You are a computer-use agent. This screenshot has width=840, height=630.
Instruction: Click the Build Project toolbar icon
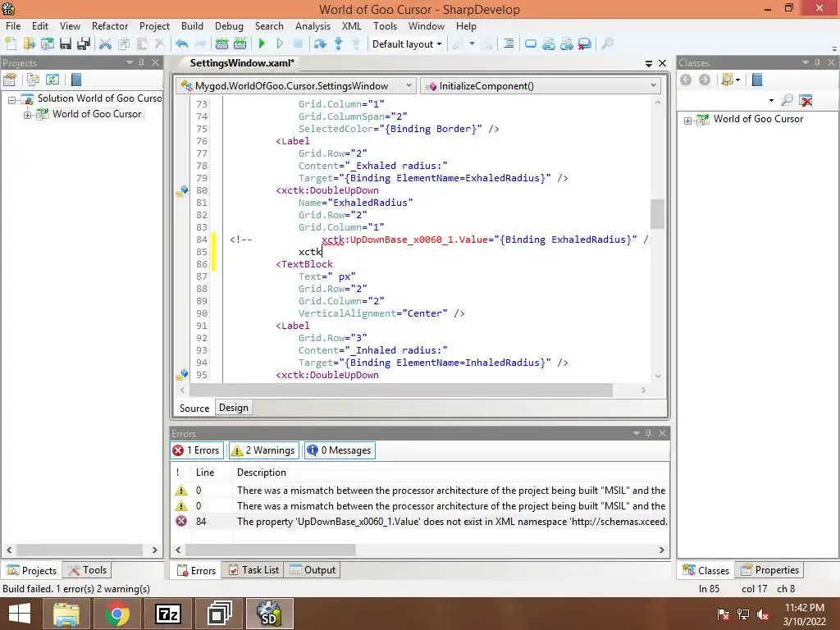(240, 44)
